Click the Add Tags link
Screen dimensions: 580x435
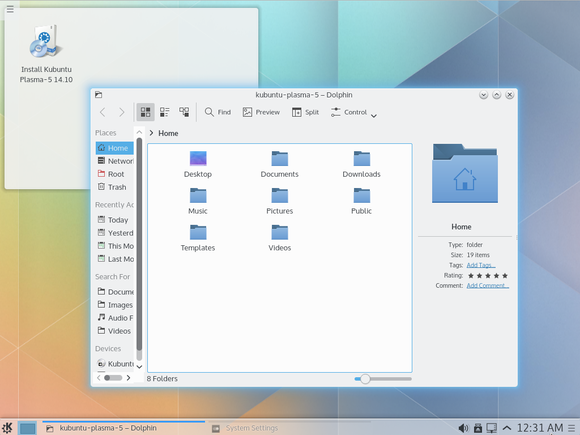coord(481,265)
